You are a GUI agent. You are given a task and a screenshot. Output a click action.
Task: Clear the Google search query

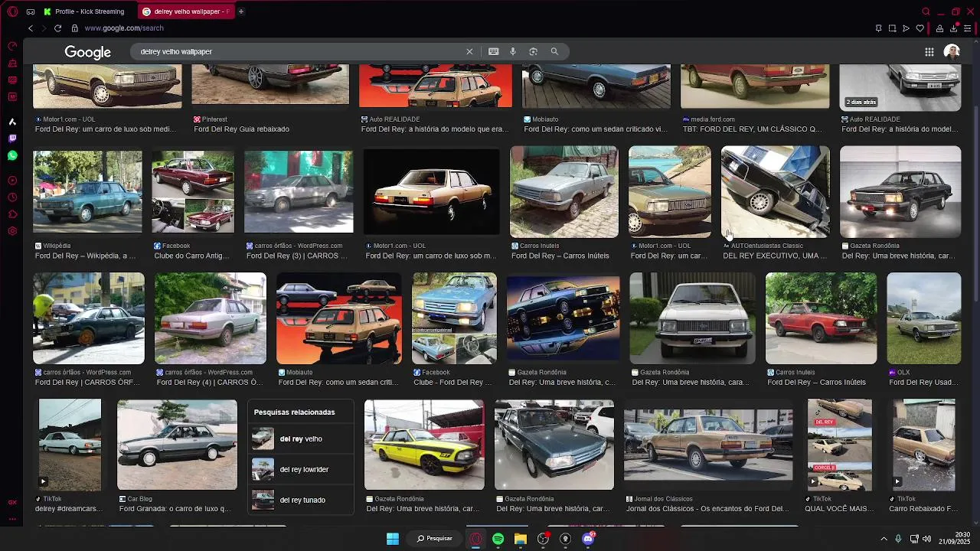[469, 51]
